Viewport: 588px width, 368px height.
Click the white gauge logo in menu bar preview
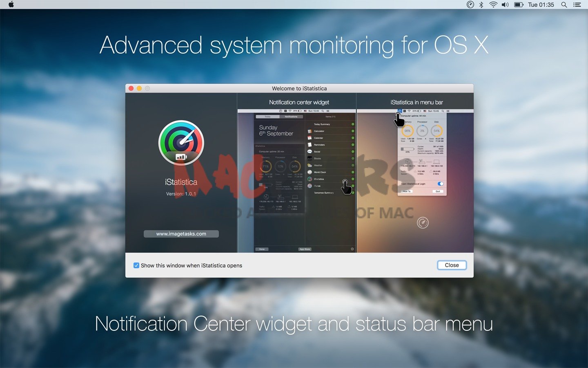click(x=423, y=223)
